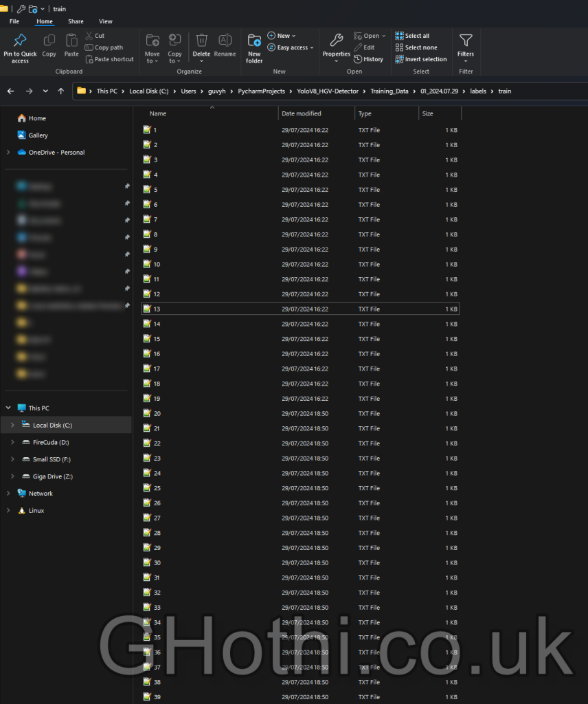Click the Copy icon in Clipboard group
Viewport: 588px width, 704px height.
click(49, 43)
